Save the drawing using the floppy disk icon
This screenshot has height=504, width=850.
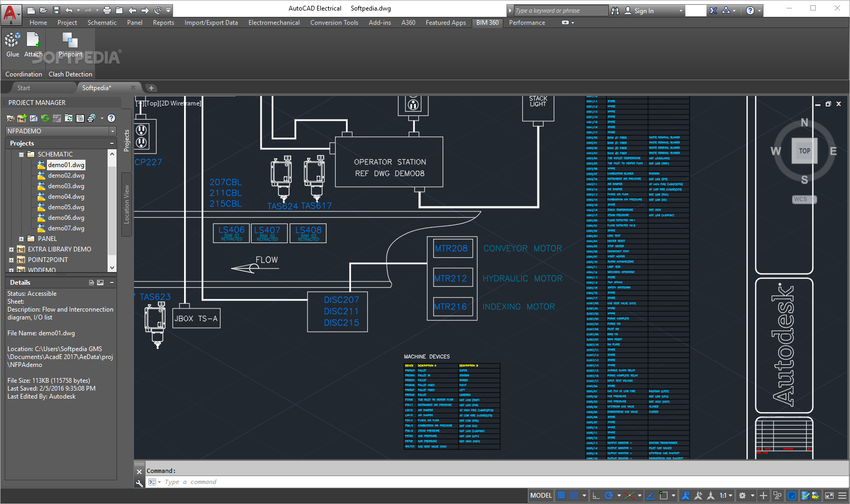pyautogui.click(x=56, y=11)
